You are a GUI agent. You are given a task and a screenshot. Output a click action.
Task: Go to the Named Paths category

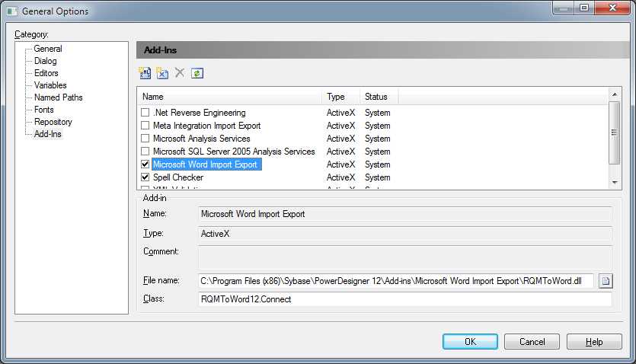point(59,97)
